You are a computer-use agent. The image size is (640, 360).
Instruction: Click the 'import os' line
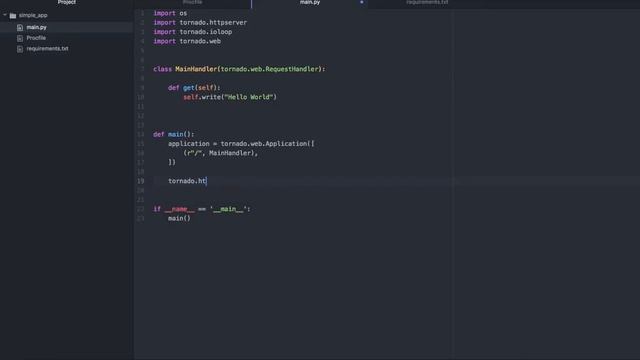[170, 13]
